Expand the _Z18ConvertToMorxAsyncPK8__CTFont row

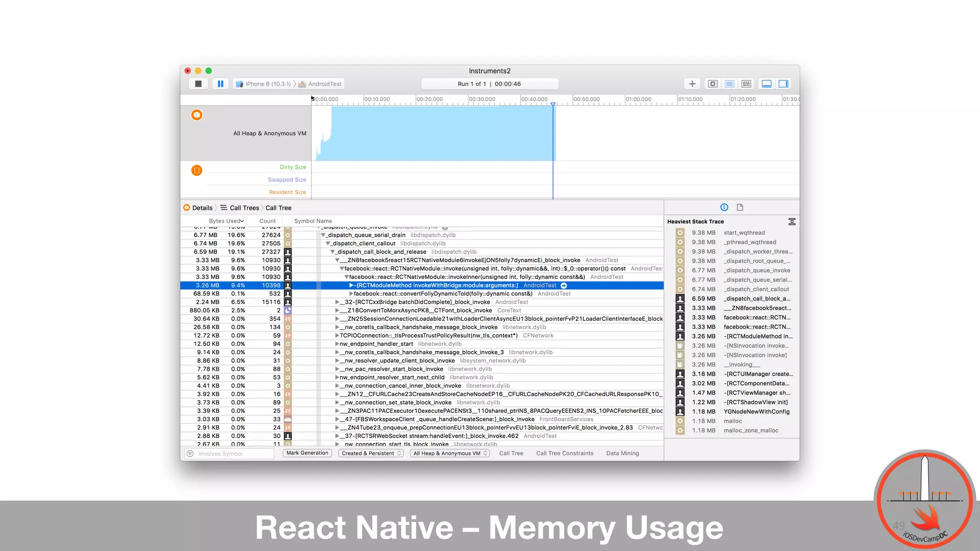pos(337,310)
